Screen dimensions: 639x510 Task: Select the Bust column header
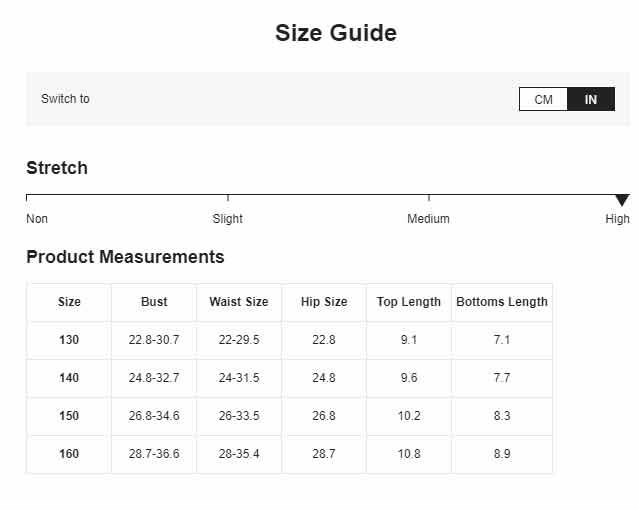154,302
